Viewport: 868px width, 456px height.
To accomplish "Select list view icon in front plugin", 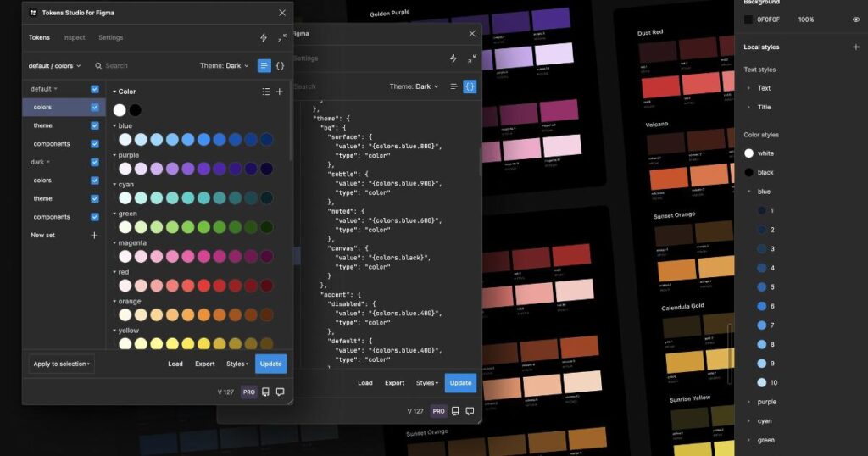I will coord(264,66).
